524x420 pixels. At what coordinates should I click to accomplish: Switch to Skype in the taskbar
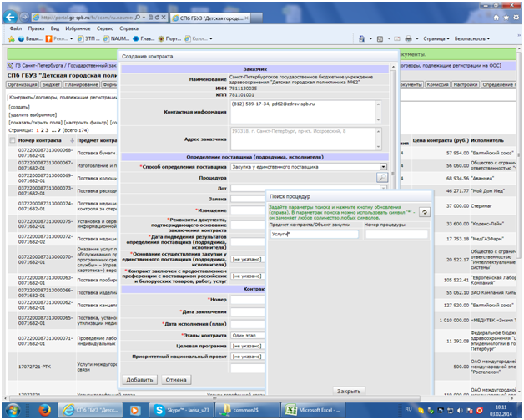(x=180, y=410)
